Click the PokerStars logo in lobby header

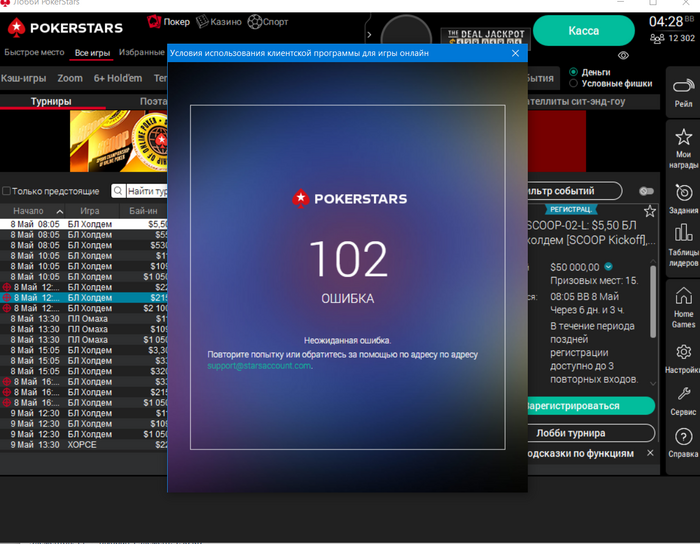(65, 28)
